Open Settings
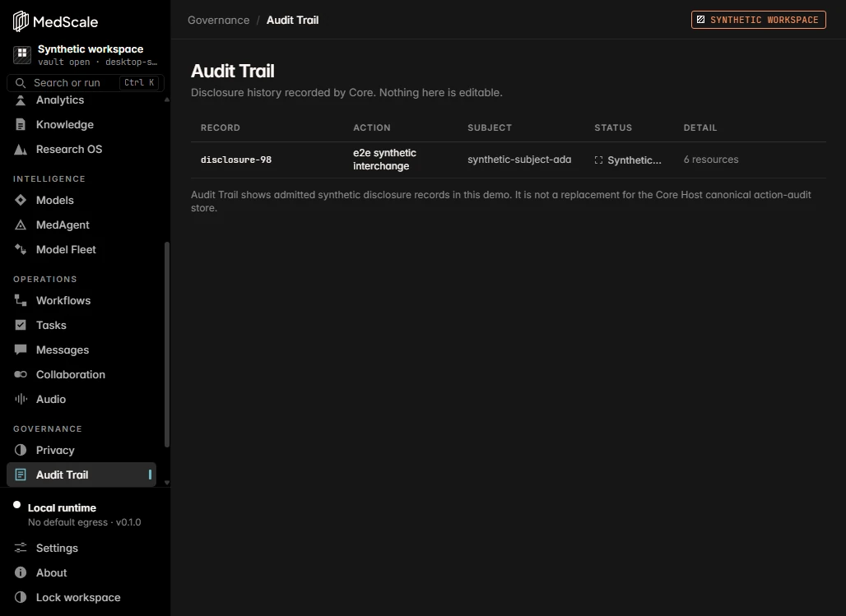The height and width of the screenshot is (616, 846). tap(85, 548)
